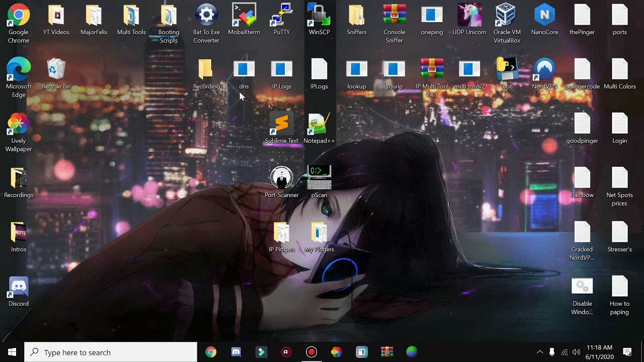Open Discord from the taskbar
This screenshot has width=644, height=362.
coord(236,352)
